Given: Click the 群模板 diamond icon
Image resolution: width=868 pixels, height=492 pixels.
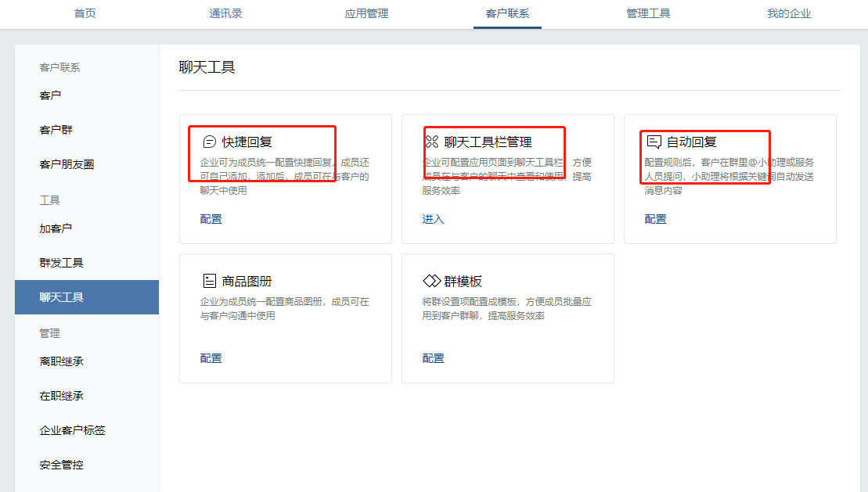Looking at the screenshot, I should [x=432, y=281].
